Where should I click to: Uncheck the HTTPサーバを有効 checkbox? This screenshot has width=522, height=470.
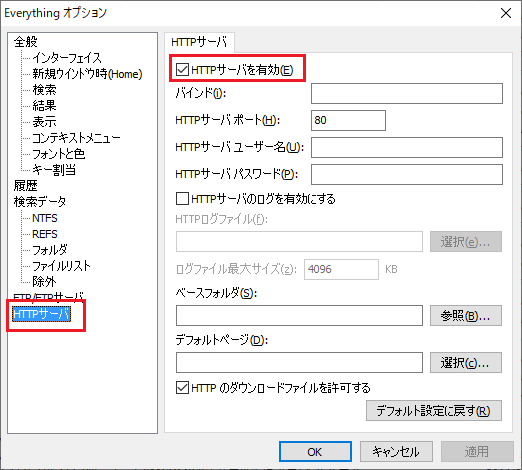point(182,70)
